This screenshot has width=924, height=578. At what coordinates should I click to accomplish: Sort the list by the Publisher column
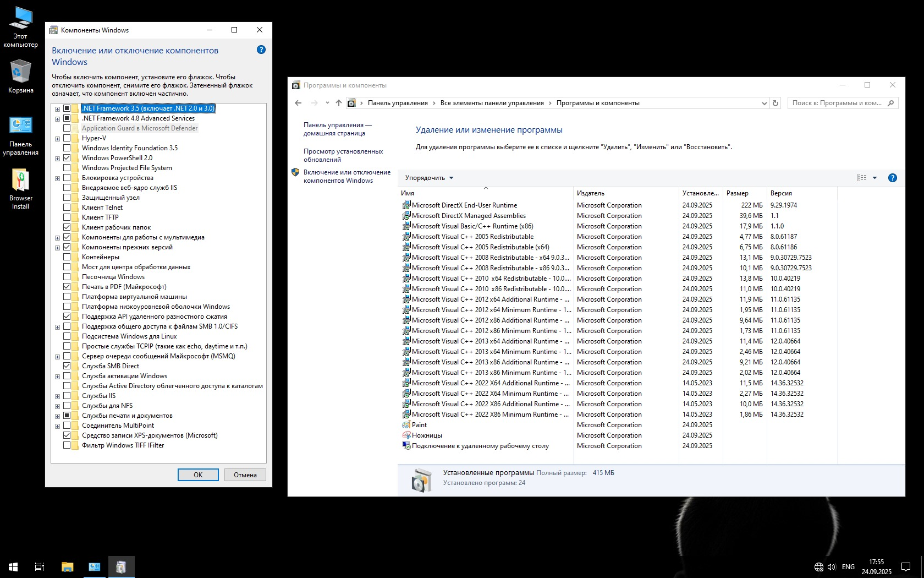(x=591, y=193)
